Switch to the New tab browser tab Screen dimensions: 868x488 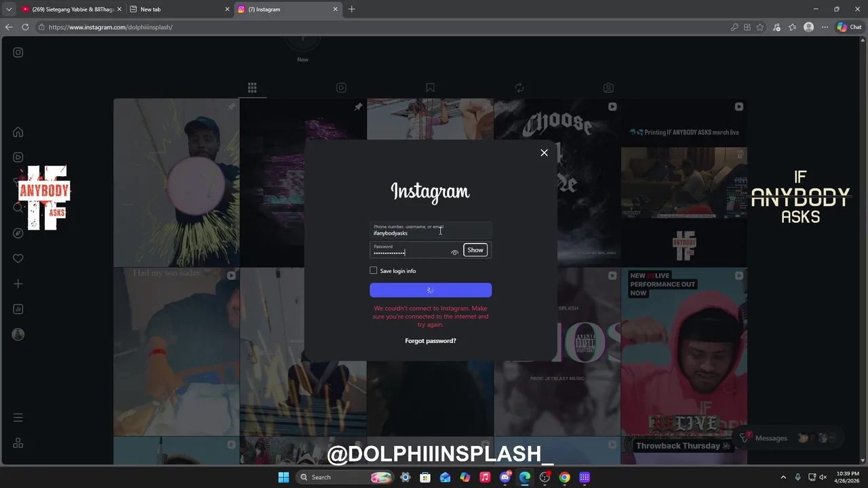179,9
